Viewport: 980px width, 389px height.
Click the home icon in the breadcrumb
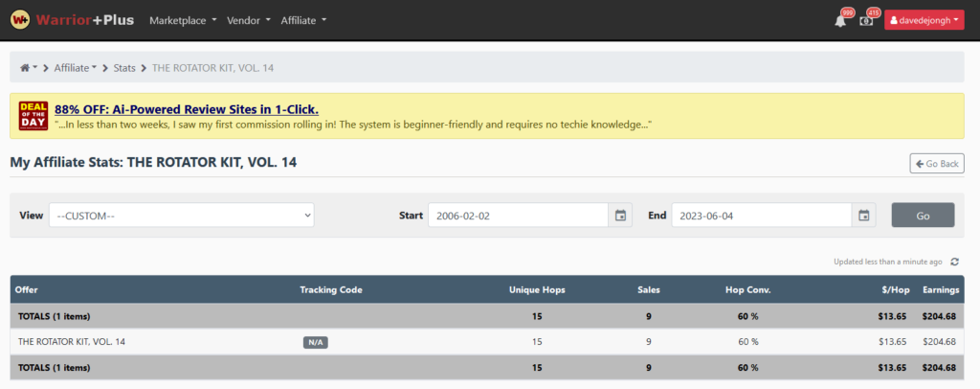[25, 67]
